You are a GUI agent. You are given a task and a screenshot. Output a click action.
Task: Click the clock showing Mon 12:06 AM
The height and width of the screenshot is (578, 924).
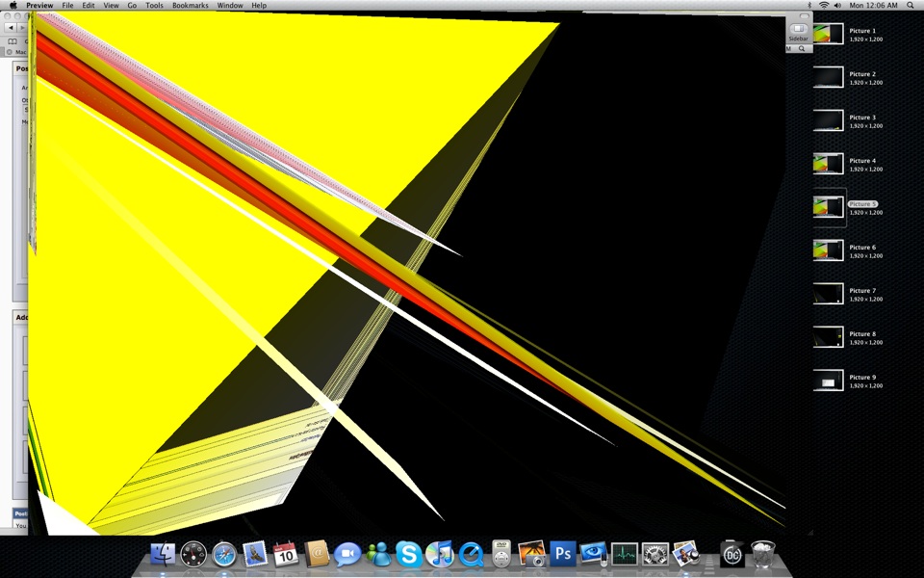pyautogui.click(x=873, y=5)
